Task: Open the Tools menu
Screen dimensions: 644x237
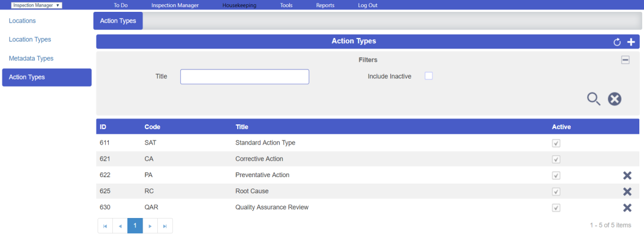Action: pos(286,5)
